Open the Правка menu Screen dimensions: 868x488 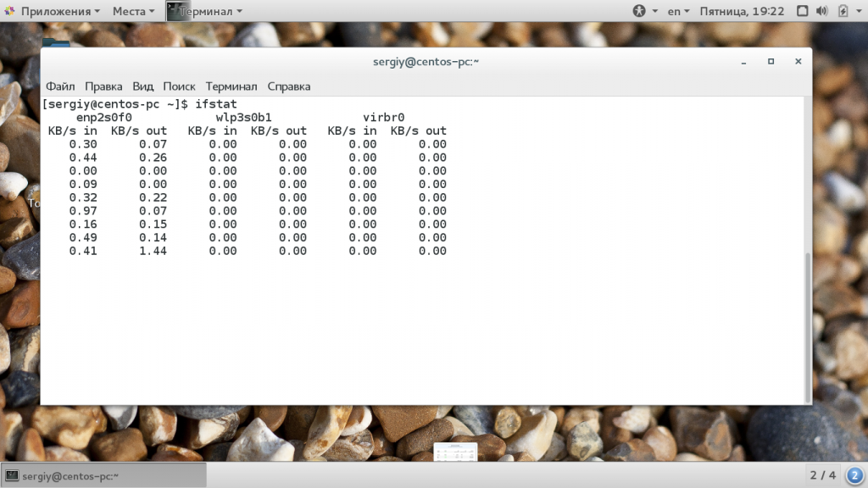[103, 86]
